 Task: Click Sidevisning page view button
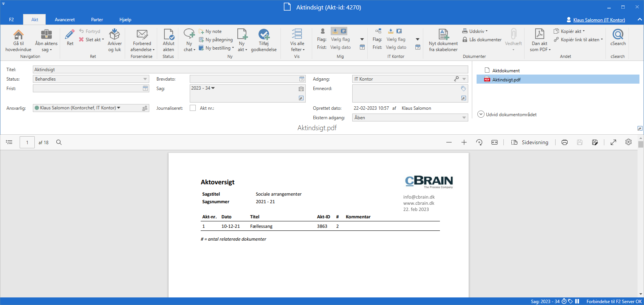(529, 142)
